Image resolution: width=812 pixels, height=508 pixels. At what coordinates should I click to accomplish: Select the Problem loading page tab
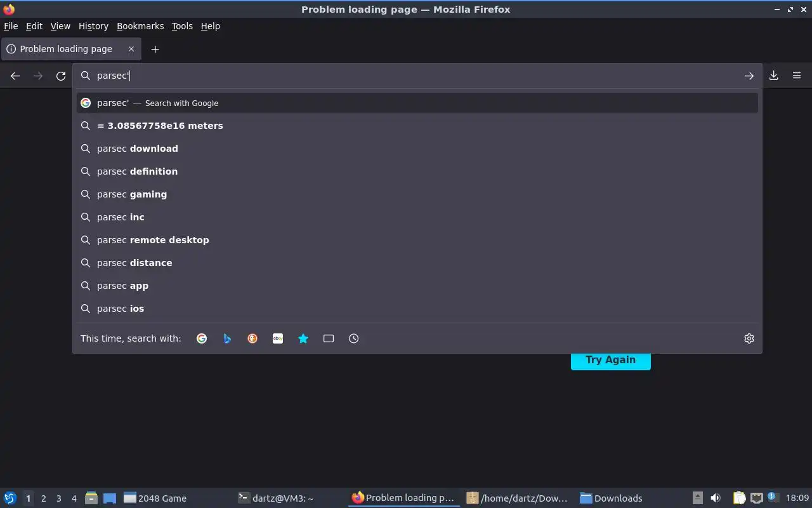70,49
